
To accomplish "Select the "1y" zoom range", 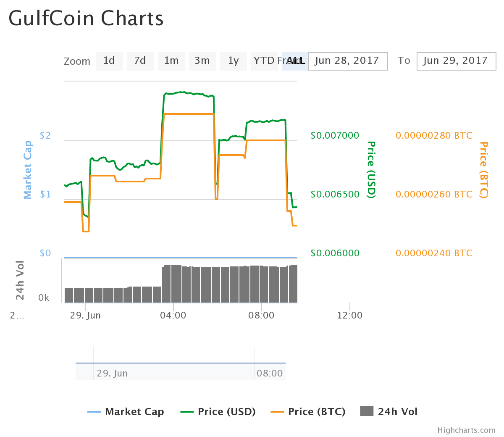I will 233,61.
